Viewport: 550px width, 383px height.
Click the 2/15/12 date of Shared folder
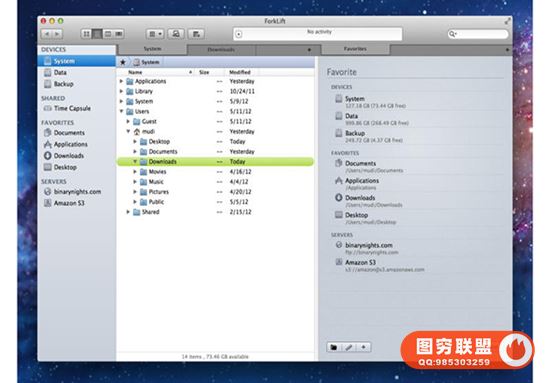tap(241, 212)
